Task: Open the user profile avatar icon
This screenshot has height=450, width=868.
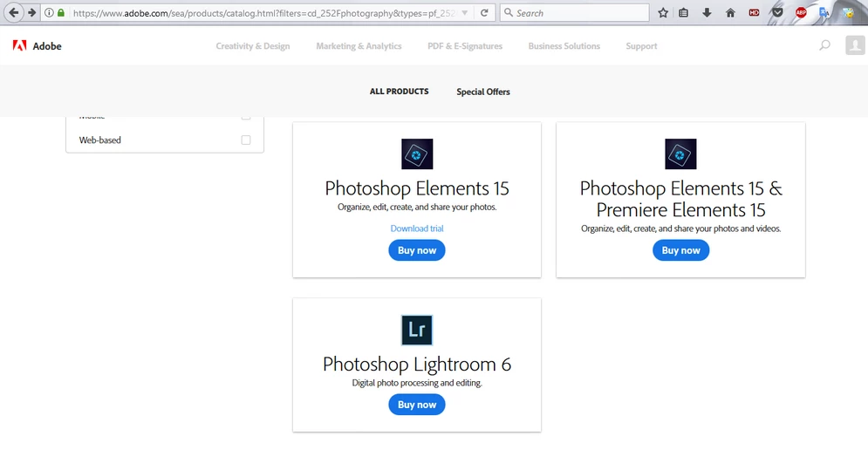Action: (x=855, y=45)
